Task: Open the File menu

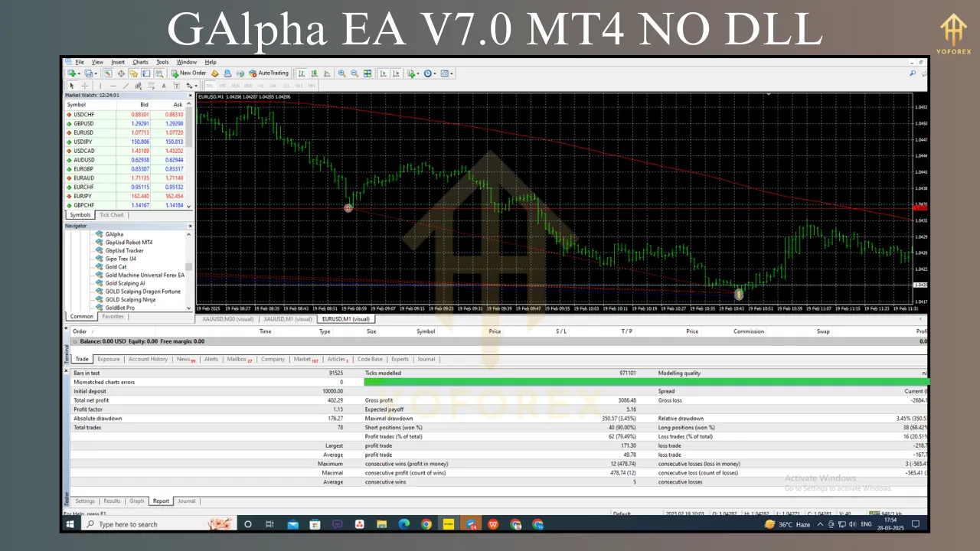Action: point(80,62)
